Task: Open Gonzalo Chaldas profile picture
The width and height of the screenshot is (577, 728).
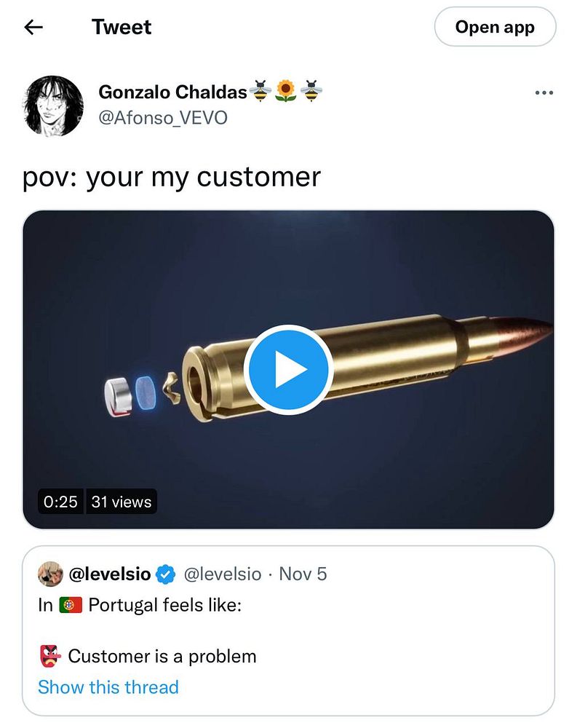Action: pyautogui.click(x=53, y=106)
